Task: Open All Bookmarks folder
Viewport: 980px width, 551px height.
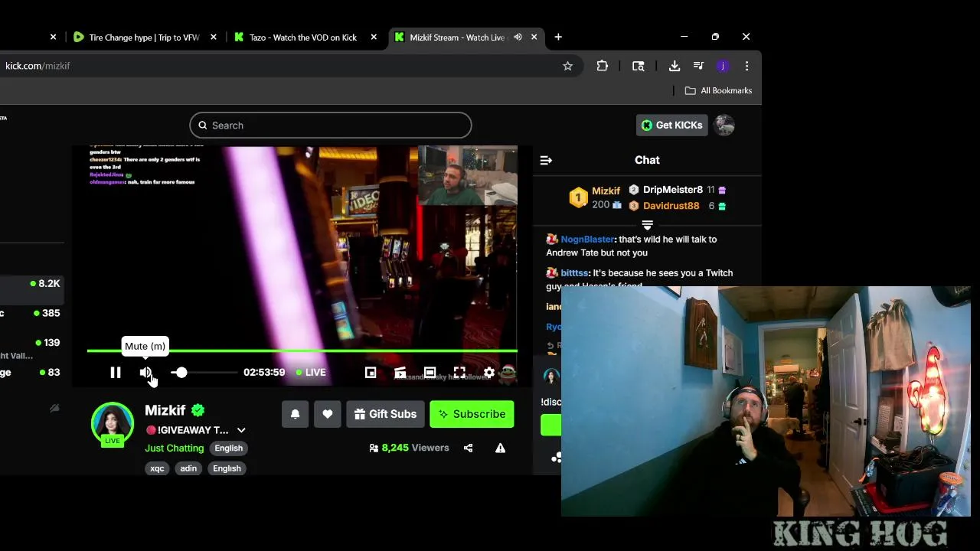Action: pyautogui.click(x=718, y=90)
